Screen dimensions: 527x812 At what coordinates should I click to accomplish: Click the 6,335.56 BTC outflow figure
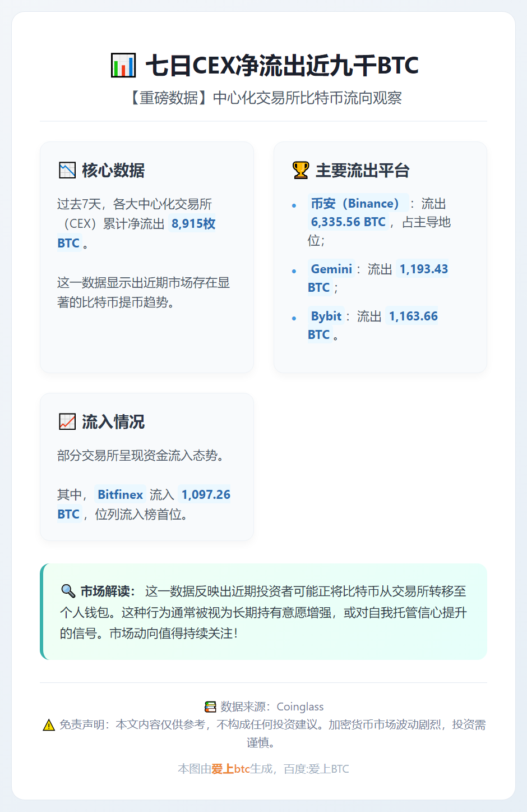348,222
